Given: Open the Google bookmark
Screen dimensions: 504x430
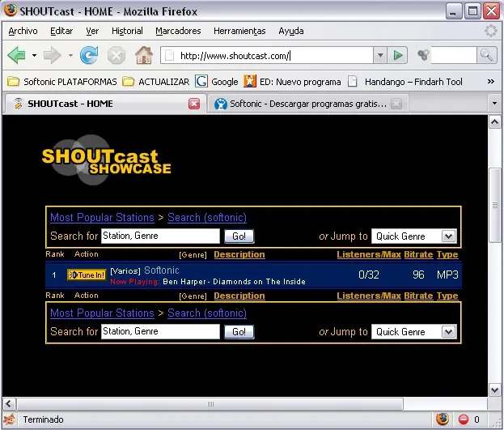Looking at the screenshot, I should coord(217,82).
